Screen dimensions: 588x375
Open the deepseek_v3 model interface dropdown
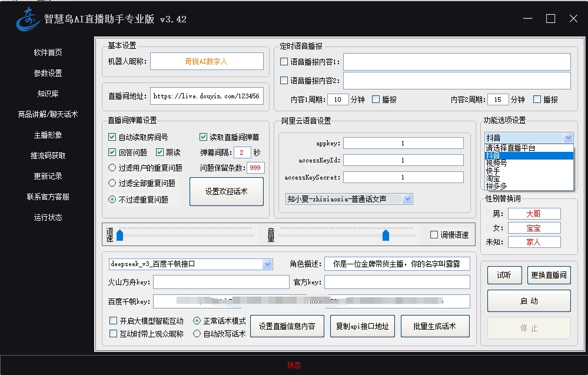[x=267, y=264]
